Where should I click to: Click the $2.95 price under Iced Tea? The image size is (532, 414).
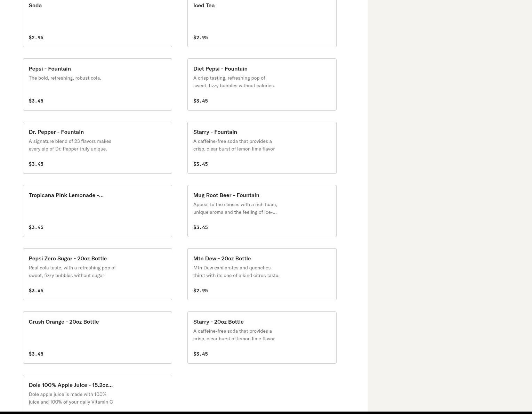tap(201, 38)
